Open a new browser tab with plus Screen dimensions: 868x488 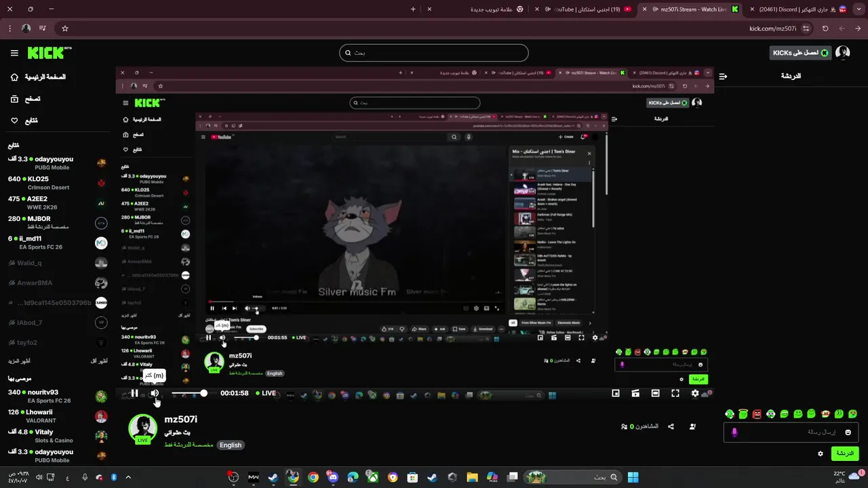(x=413, y=9)
